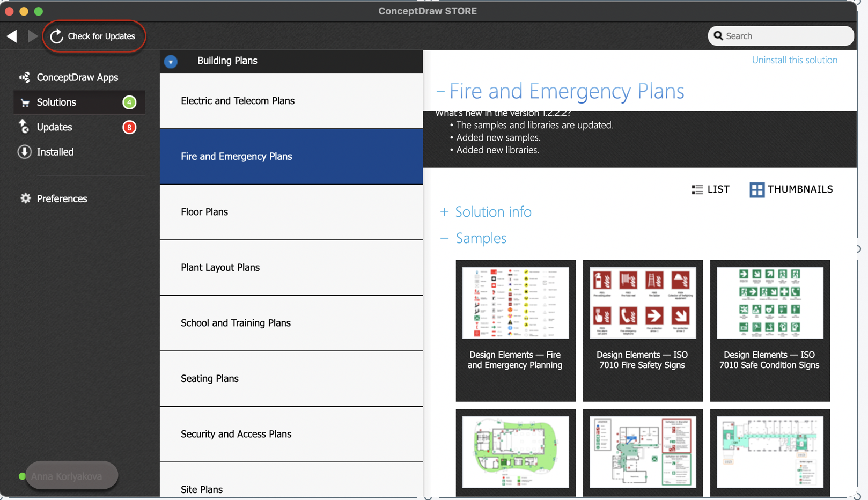Image resolution: width=868 pixels, height=500 pixels.
Task: Expand the Solution info section
Action: point(444,212)
